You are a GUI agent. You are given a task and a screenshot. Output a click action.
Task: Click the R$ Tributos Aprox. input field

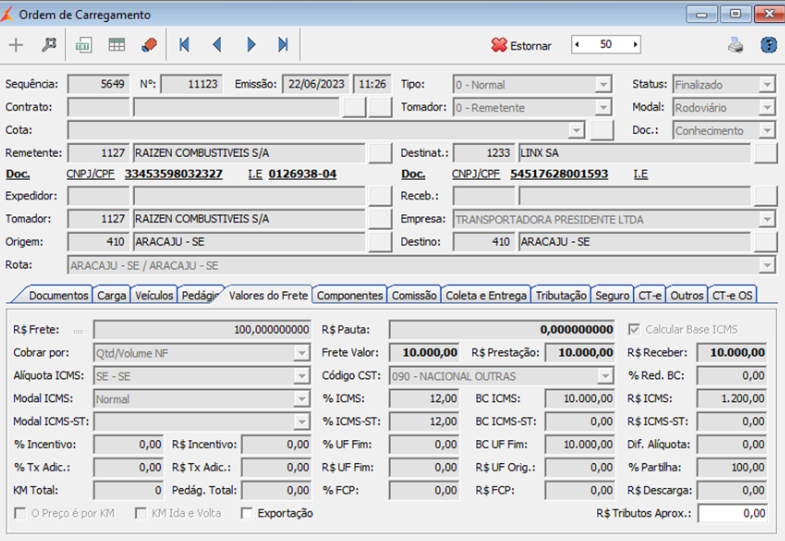tap(734, 513)
